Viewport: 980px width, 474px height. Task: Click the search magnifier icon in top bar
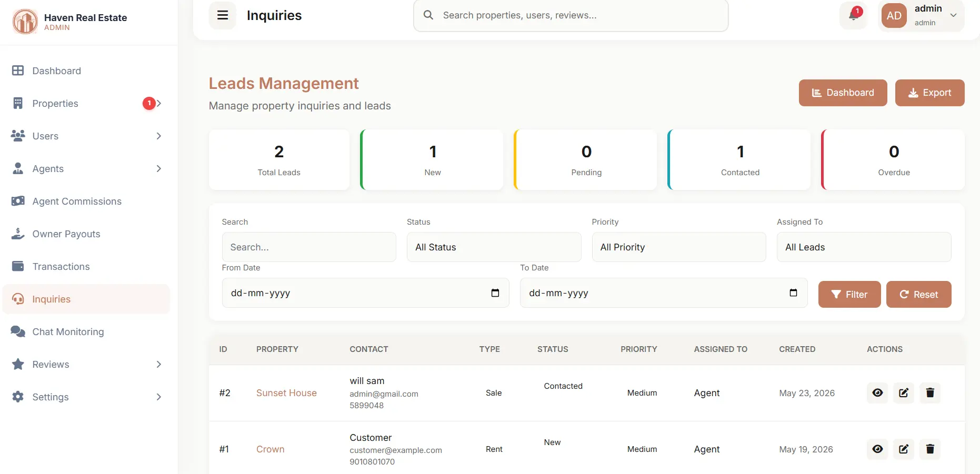[428, 15]
